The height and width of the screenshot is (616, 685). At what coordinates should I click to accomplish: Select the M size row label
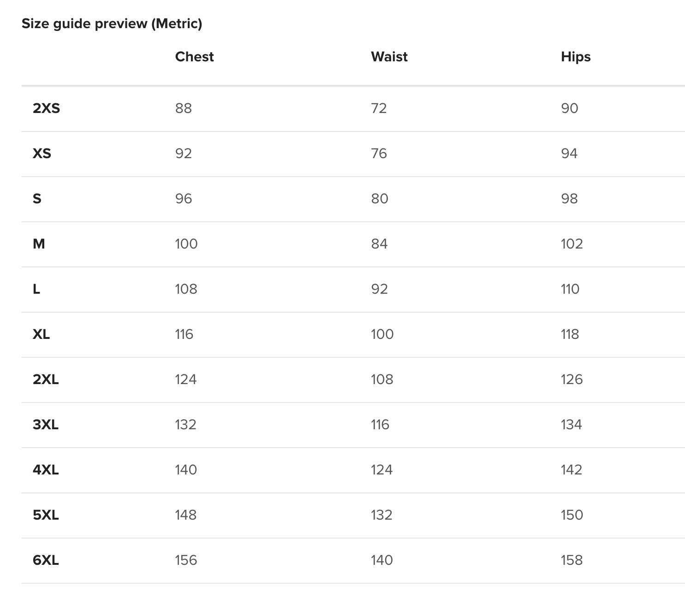(x=39, y=244)
